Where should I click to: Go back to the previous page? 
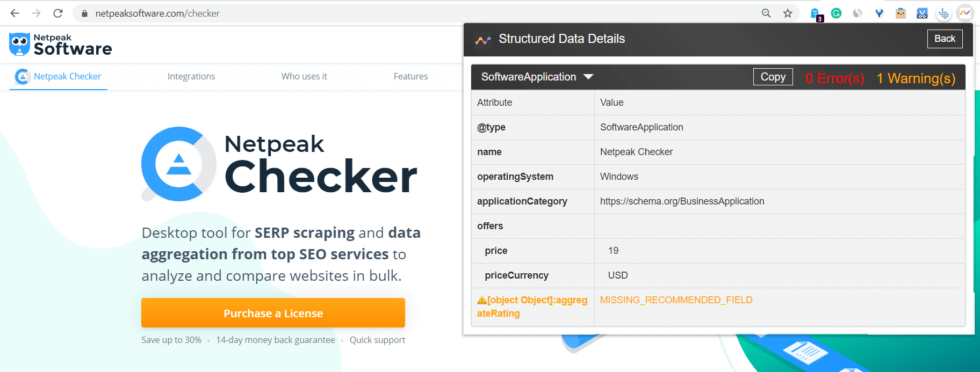tap(15, 13)
